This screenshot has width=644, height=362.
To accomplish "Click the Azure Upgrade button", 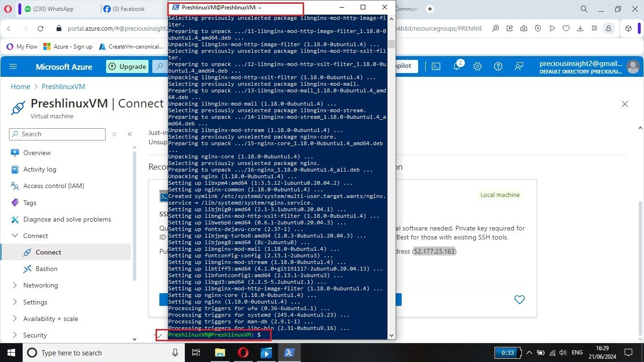I will tap(127, 66).
